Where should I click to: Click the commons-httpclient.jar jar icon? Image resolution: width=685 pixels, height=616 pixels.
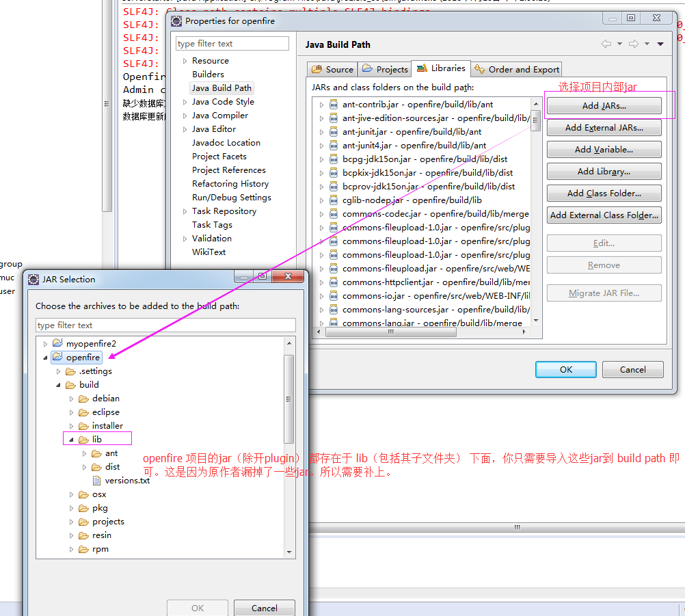point(334,282)
